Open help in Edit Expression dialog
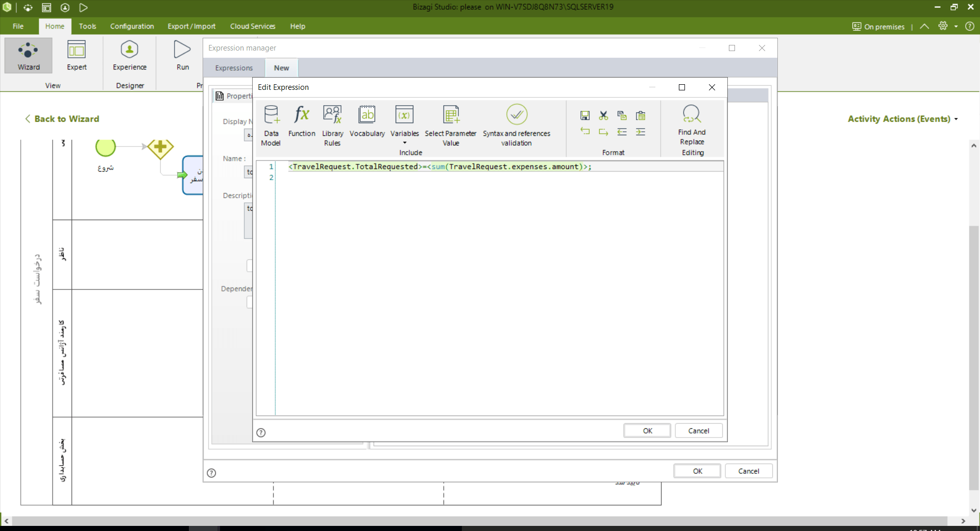Viewport: 980px width, 531px height. (x=261, y=432)
